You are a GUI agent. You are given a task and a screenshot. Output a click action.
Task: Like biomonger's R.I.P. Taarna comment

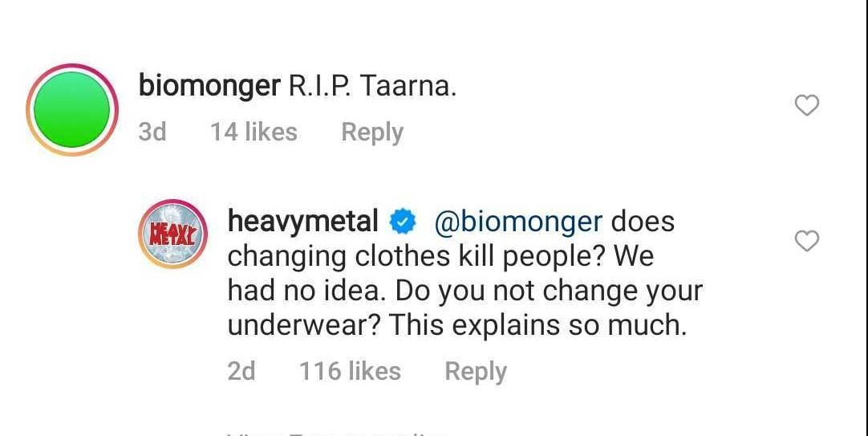(x=806, y=105)
